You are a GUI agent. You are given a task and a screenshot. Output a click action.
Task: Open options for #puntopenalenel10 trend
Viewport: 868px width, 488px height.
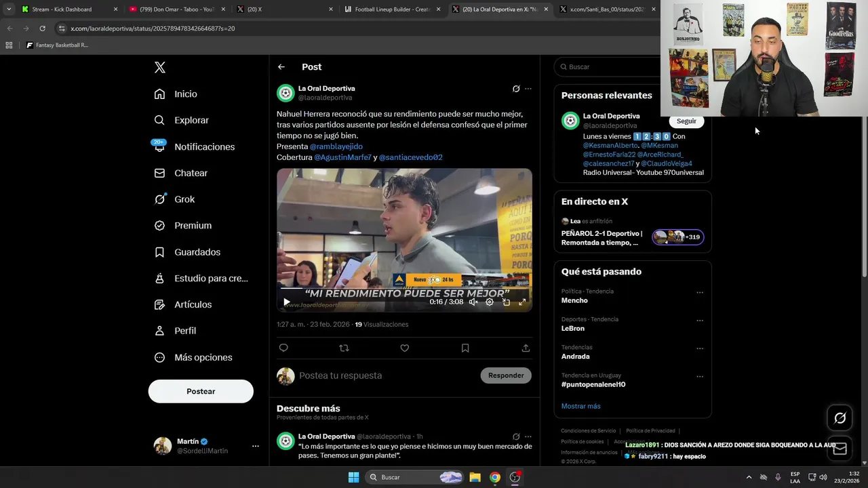pos(700,377)
